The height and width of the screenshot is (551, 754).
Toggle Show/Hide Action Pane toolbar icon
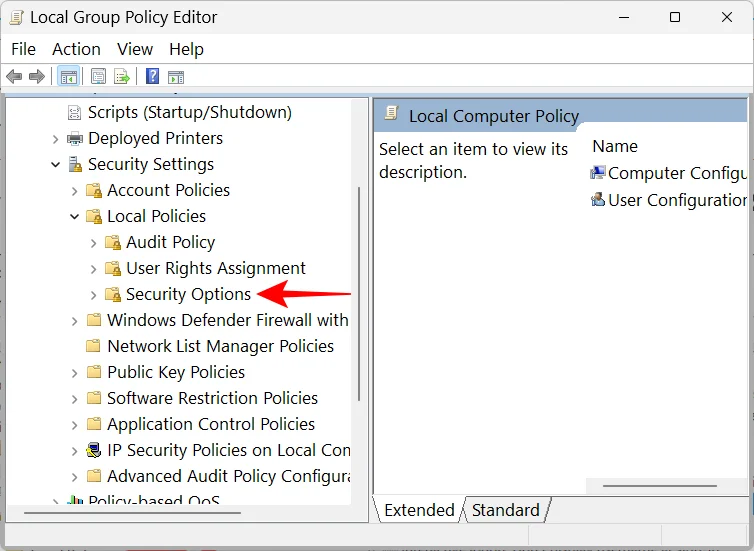click(176, 76)
